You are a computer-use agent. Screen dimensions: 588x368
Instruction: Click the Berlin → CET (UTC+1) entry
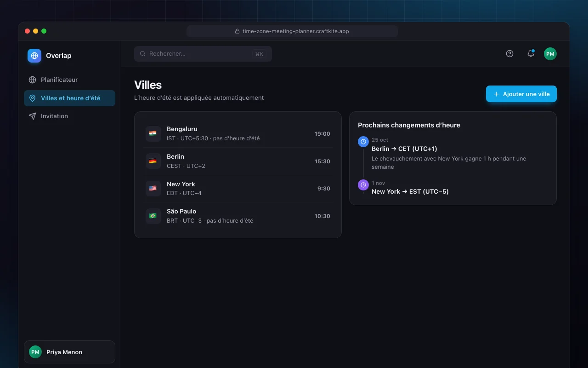pyautogui.click(x=404, y=149)
